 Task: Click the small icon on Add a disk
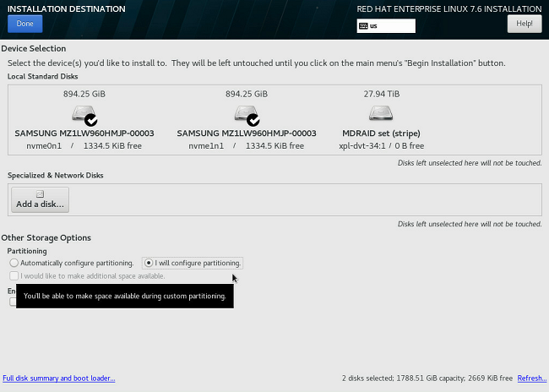click(40, 194)
